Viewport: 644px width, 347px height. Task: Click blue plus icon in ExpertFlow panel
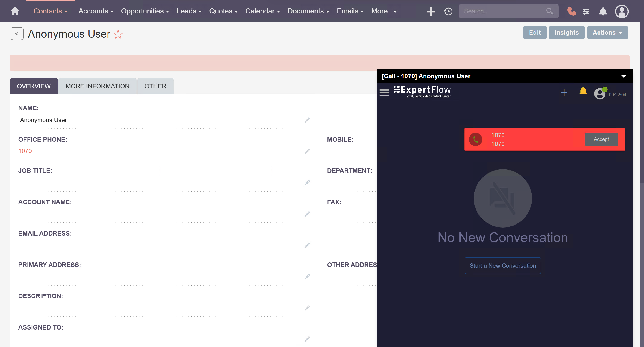pos(564,93)
